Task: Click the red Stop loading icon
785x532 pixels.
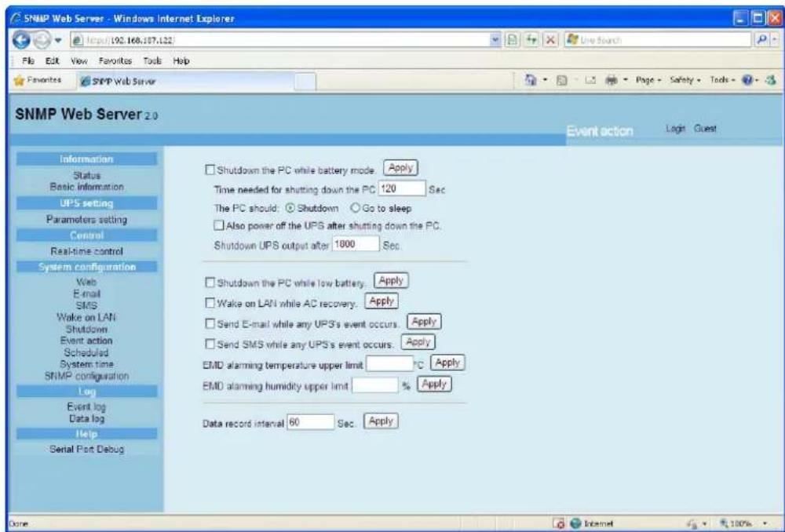Action: tap(549, 40)
